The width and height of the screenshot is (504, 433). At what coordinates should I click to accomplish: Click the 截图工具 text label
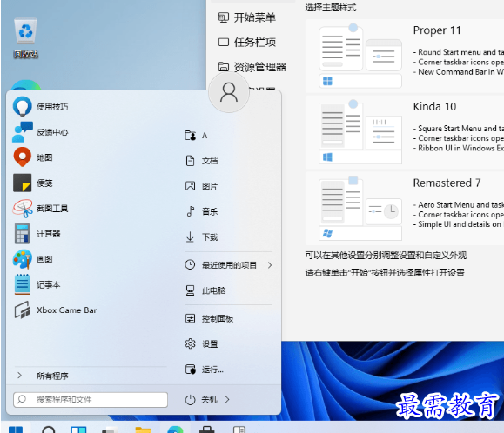click(x=52, y=209)
